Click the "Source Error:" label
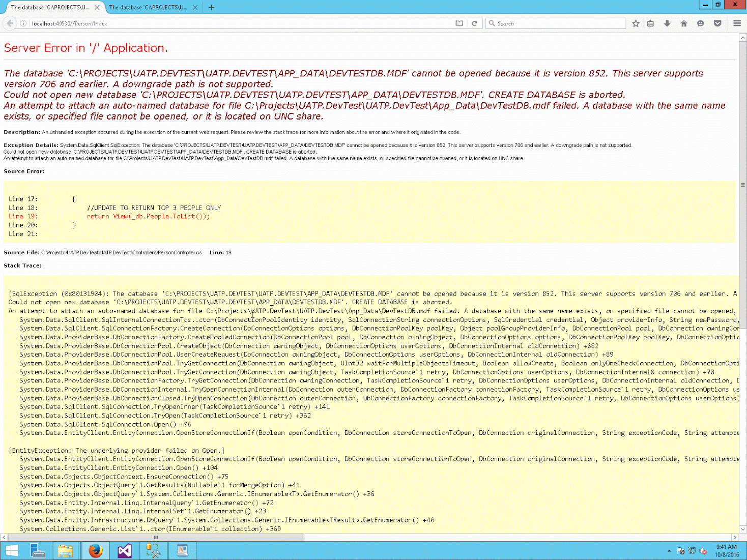 pyautogui.click(x=24, y=171)
